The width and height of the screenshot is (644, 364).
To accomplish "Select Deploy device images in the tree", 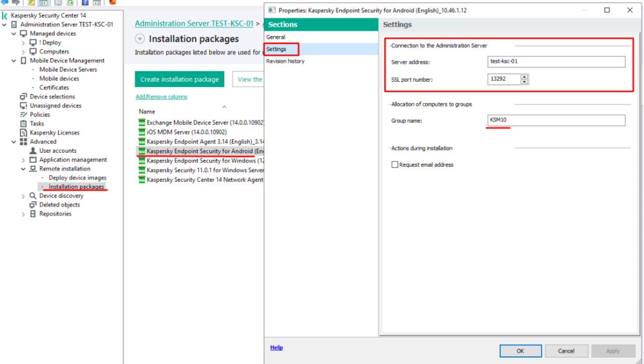I will click(78, 178).
